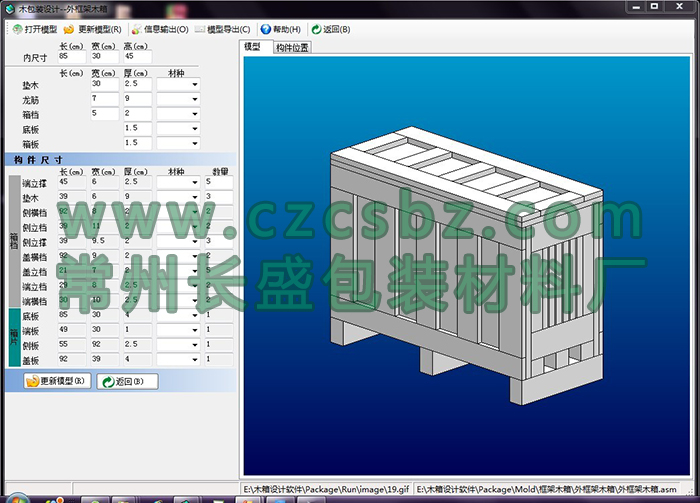
Task: Click the bottom 更新模型(R) button
Action: [57, 381]
